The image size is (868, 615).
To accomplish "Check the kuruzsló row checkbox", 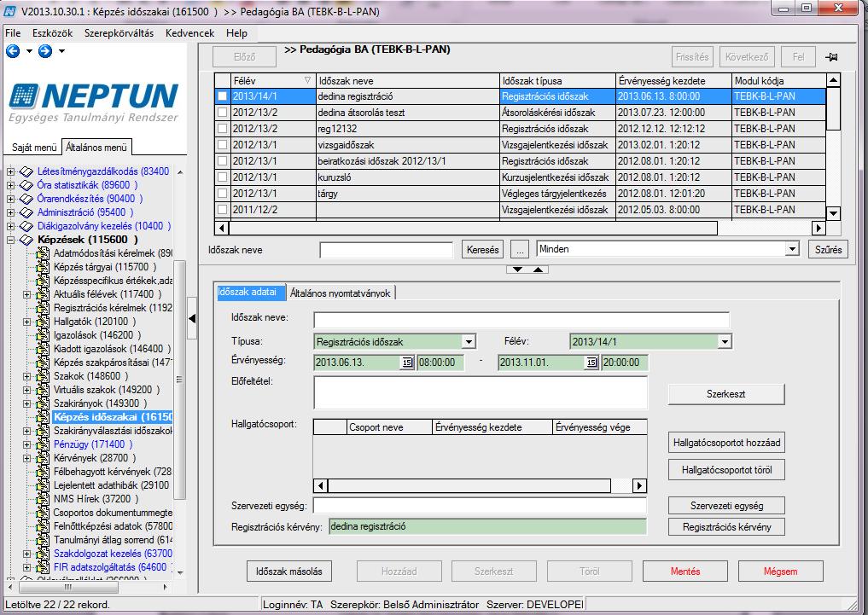I will click(223, 177).
